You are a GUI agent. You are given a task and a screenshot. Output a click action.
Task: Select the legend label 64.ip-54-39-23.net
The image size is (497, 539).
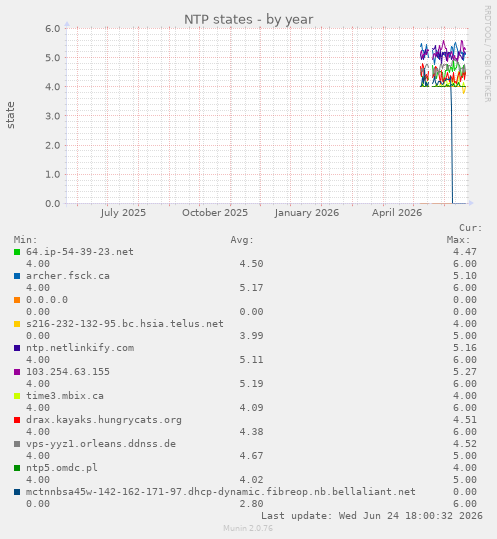click(80, 252)
